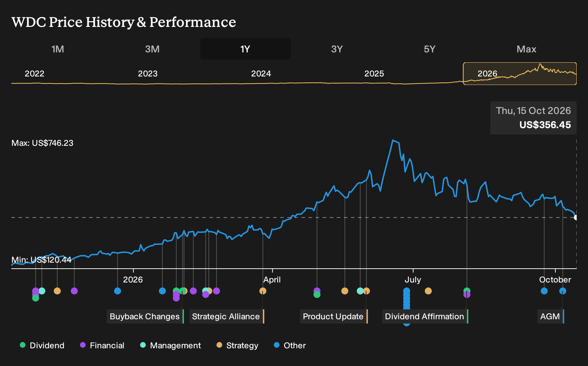Click the active 1Y range tab
Image resolution: width=588 pixels, height=366 pixels.
(246, 49)
